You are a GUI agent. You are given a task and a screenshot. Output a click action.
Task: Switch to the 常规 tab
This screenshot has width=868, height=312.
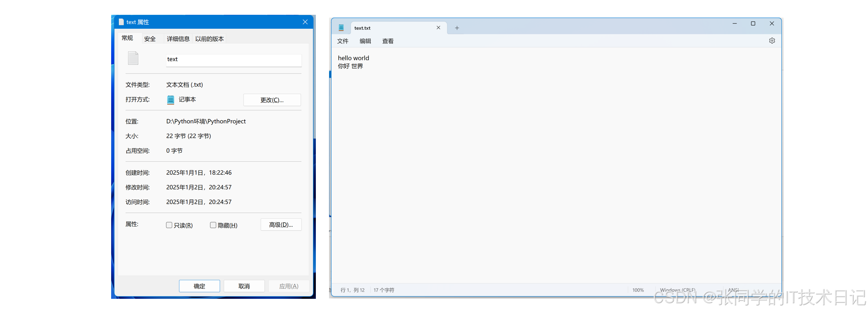coord(127,38)
